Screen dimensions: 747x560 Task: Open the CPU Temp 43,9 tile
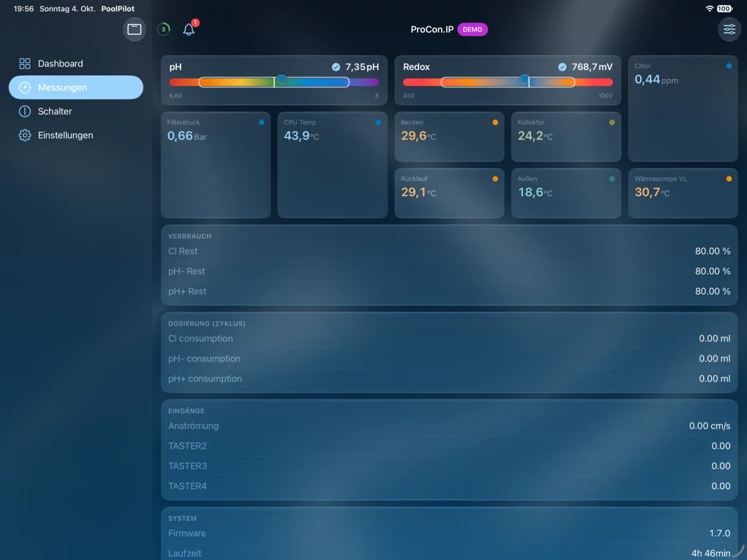pos(332,165)
